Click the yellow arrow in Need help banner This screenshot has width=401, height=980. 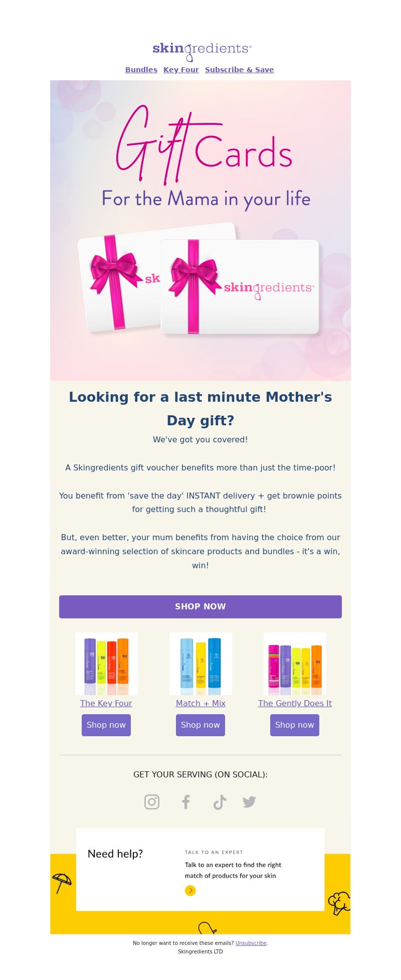[190, 890]
